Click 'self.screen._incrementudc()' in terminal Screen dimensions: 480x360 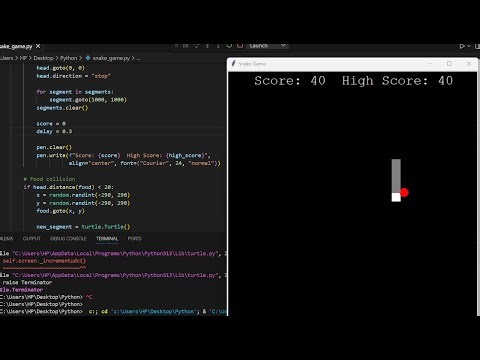[x=44, y=261]
